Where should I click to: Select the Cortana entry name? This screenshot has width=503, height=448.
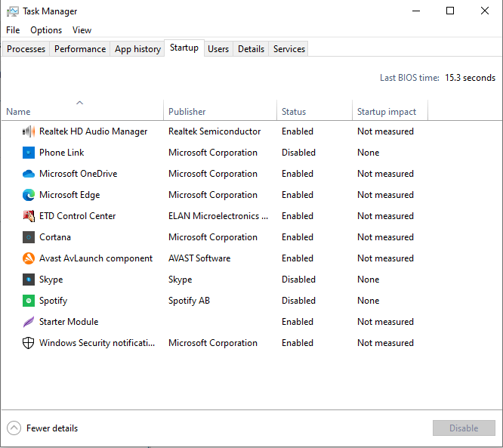[55, 237]
